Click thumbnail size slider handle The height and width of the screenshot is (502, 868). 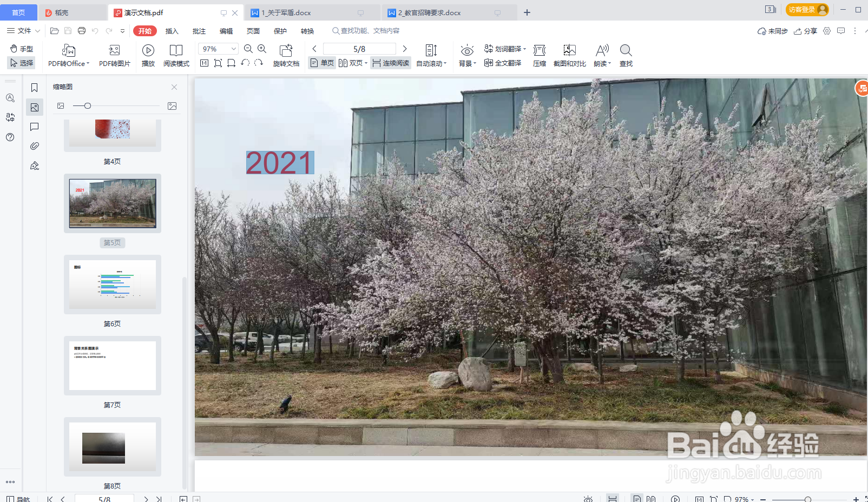[88, 106]
